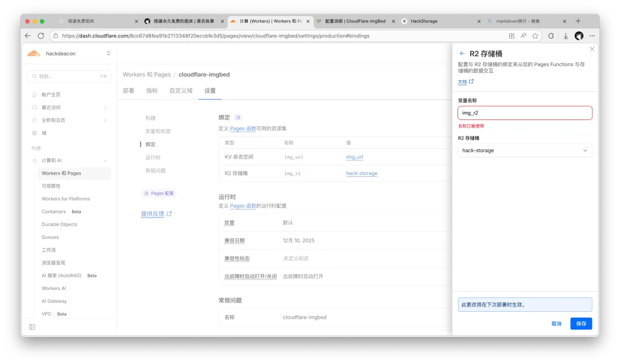
Task: Expand the 分析和日志 sidebar chevron
Action: [105, 120]
